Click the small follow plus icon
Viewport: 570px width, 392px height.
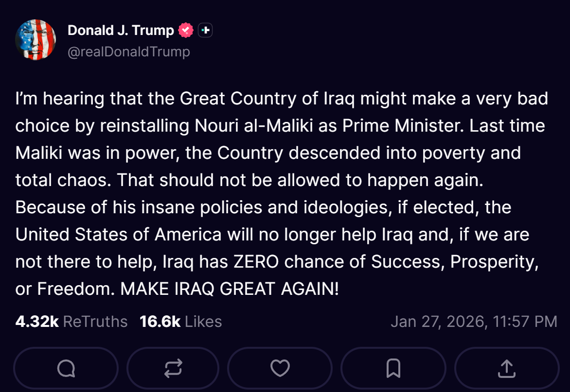pos(205,30)
